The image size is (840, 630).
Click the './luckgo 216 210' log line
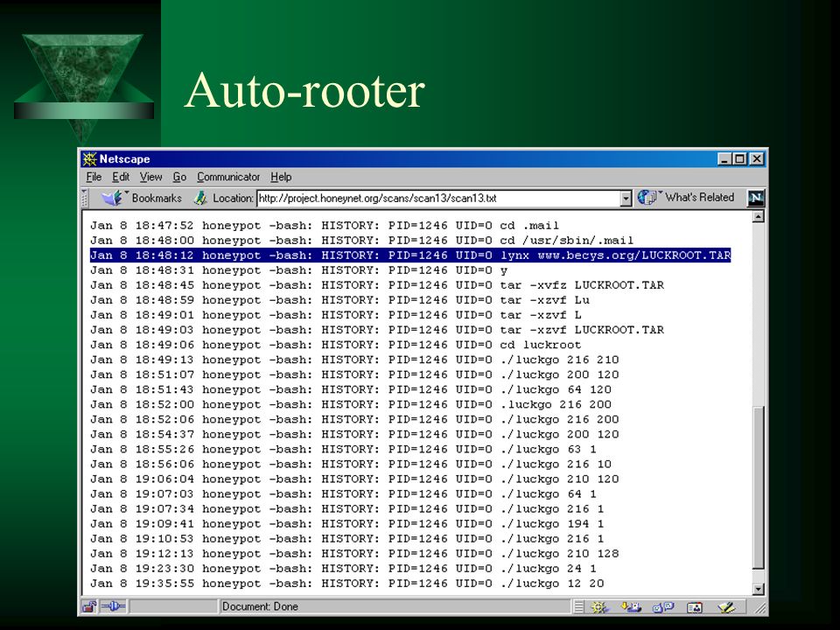point(354,360)
